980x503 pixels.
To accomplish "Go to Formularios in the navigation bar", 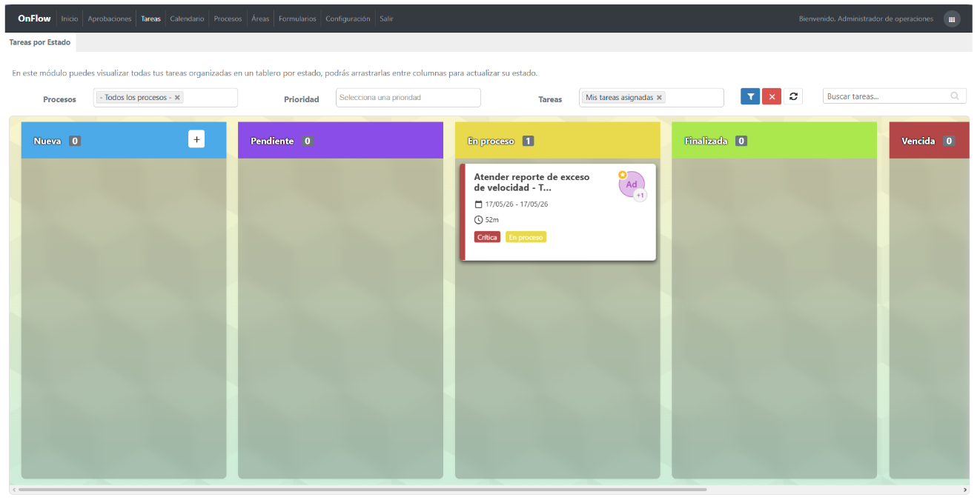I will coord(297,19).
